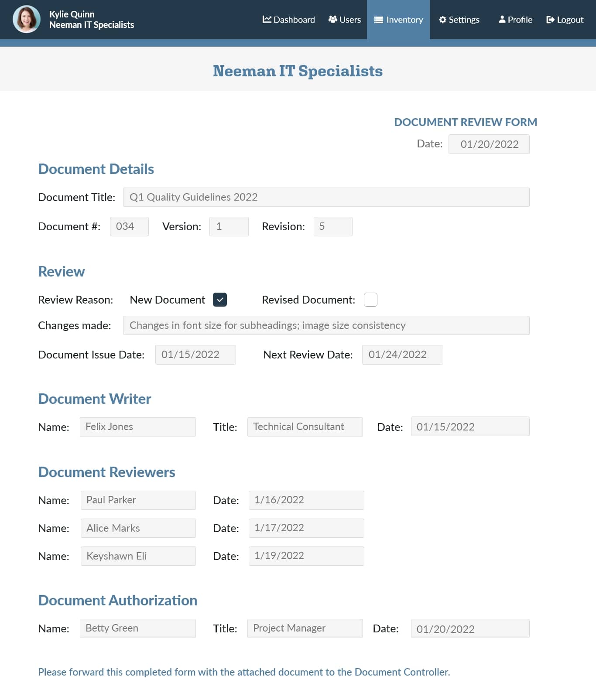The height and width of the screenshot is (700, 596).
Task: Click the Next Review Date field
Action: click(x=402, y=355)
